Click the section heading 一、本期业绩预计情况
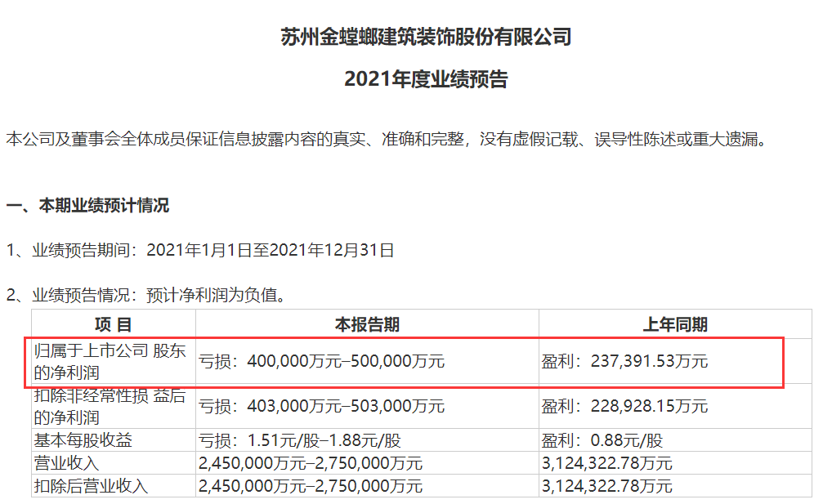 pyautogui.click(x=87, y=205)
